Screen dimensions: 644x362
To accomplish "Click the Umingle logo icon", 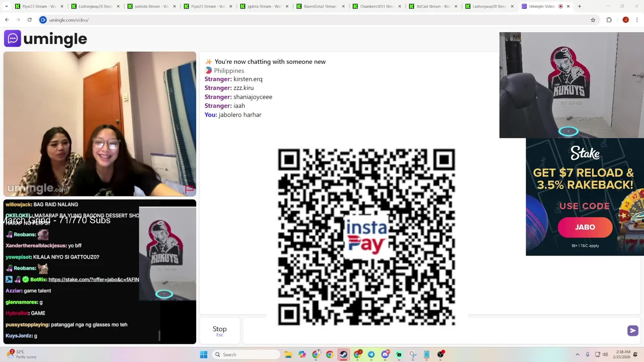I will pos(13,39).
